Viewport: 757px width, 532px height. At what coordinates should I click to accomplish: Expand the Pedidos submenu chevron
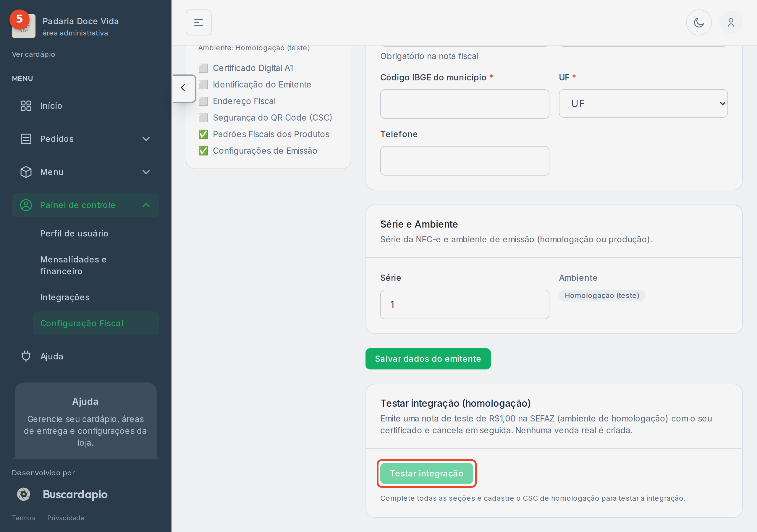[146, 139]
